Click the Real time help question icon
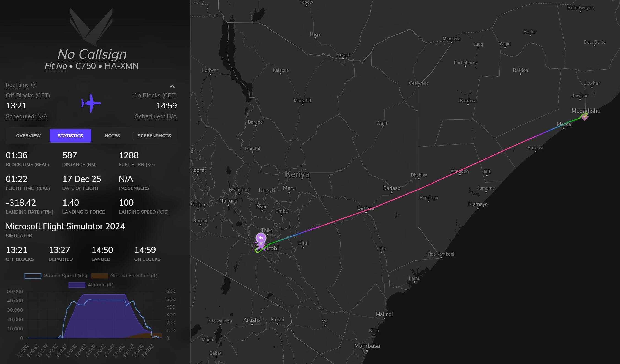 tap(34, 85)
